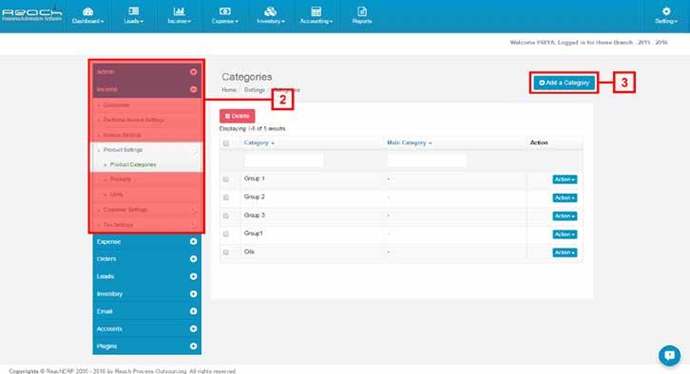Click the Add a Category button
The height and width of the screenshot is (374, 690).
coord(564,83)
